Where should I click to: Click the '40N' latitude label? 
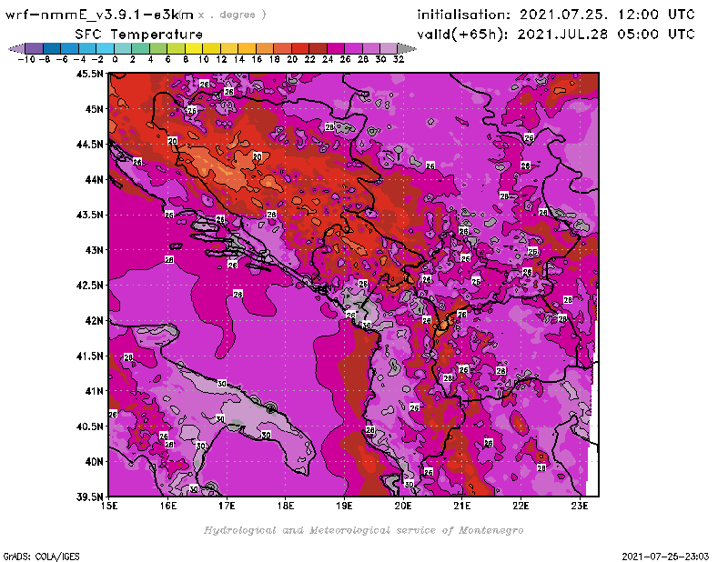(95, 462)
